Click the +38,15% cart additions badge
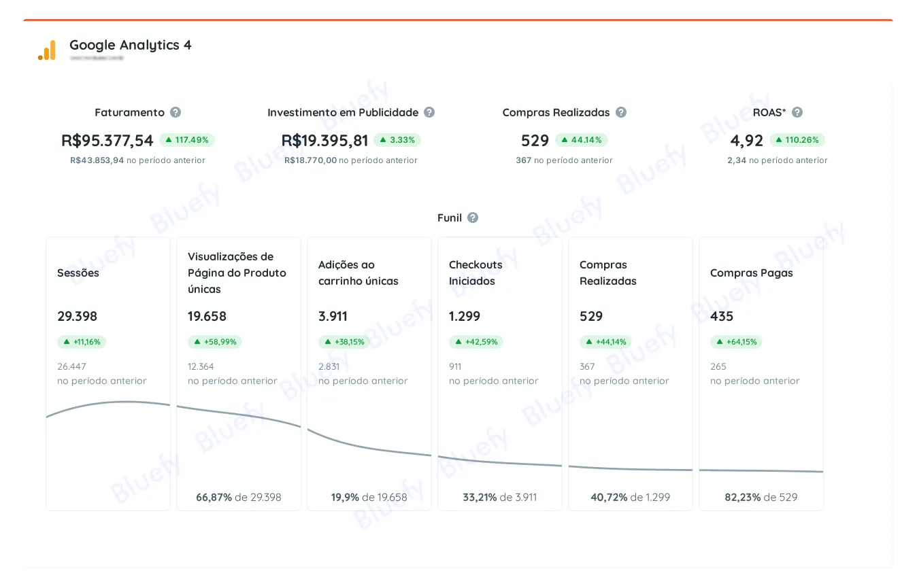Viewport: 917px width, 588px height. click(344, 342)
